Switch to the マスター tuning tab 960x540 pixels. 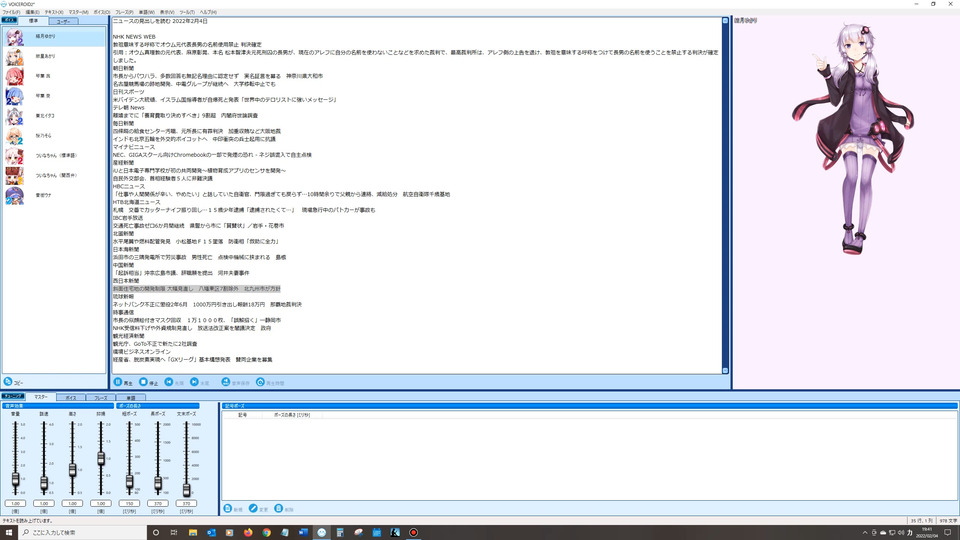coord(41,397)
